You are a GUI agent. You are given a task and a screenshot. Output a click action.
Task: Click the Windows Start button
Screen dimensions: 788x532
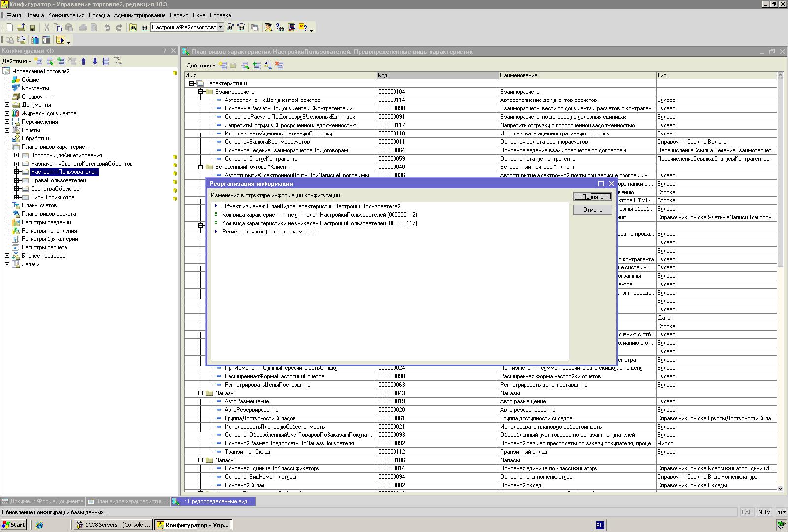click(14, 525)
